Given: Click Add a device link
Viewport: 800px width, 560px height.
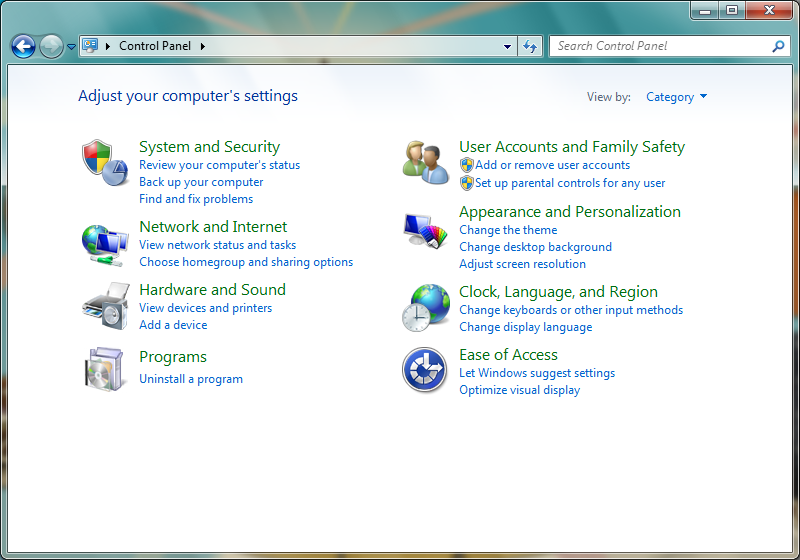Looking at the screenshot, I should tap(173, 325).
